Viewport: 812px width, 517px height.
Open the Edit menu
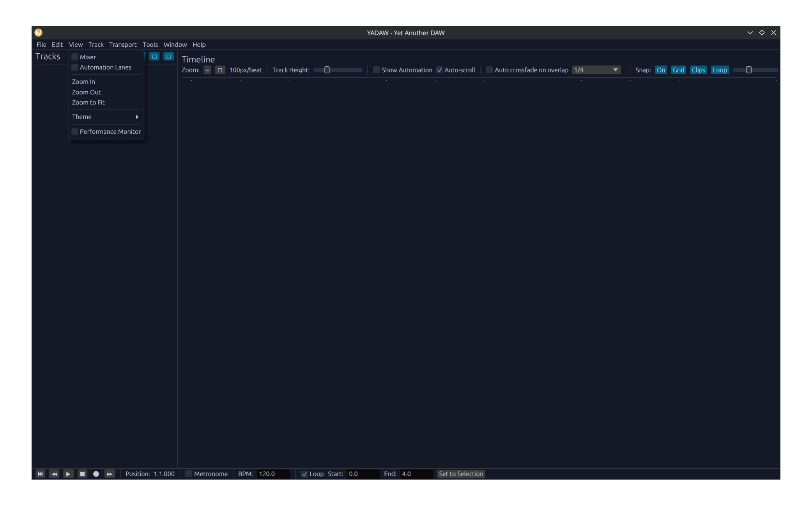[x=57, y=44]
